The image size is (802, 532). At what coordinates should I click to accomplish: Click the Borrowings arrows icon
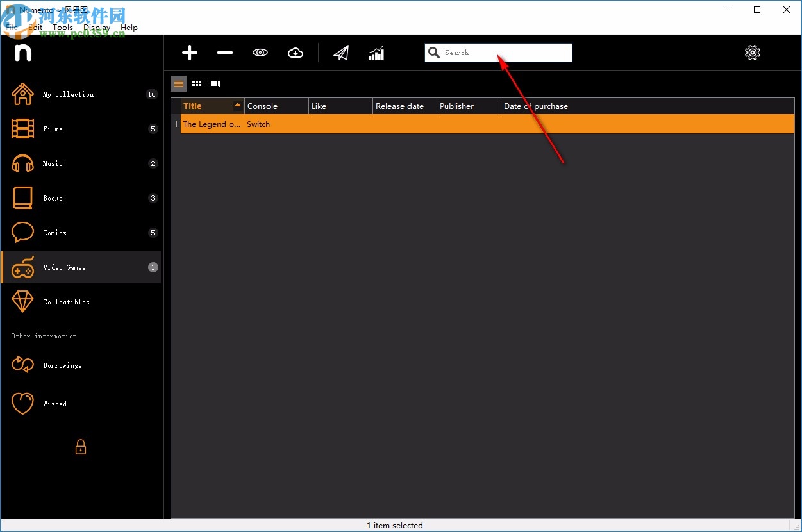click(x=22, y=365)
